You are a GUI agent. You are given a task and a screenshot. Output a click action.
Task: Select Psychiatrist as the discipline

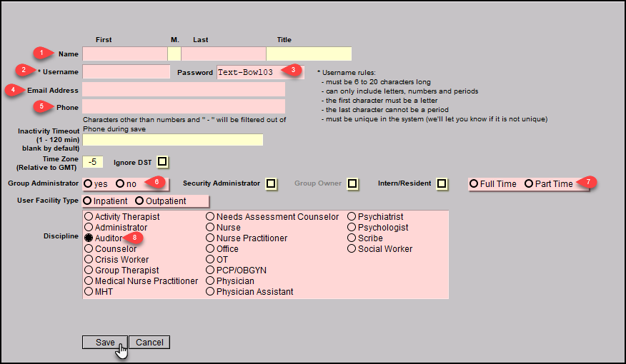(352, 217)
